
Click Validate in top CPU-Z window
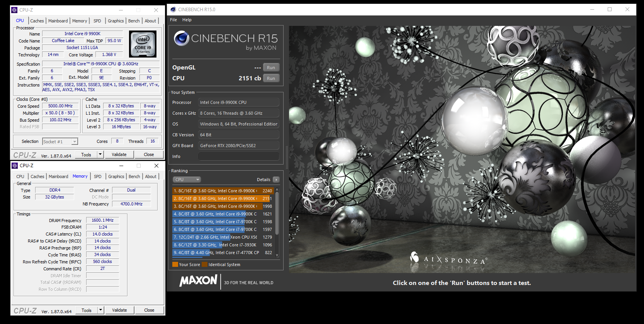point(119,154)
